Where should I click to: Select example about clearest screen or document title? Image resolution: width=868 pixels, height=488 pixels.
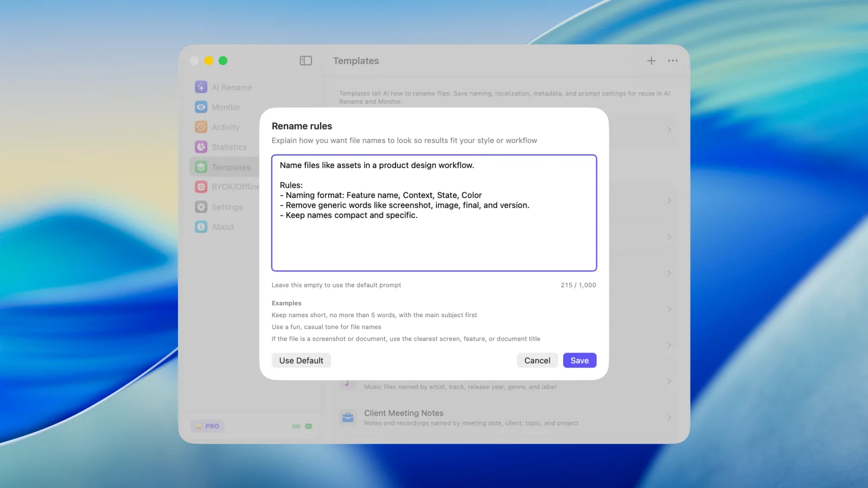(x=406, y=339)
